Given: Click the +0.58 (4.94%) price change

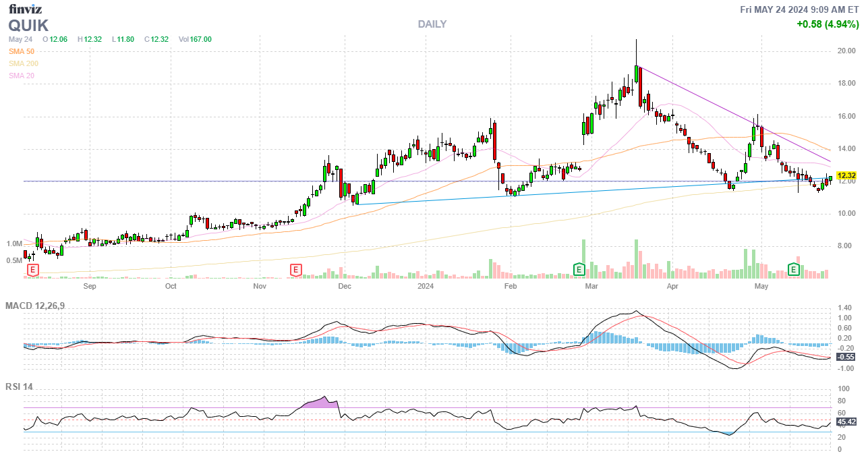Looking at the screenshot, I should tap(827, 24).
